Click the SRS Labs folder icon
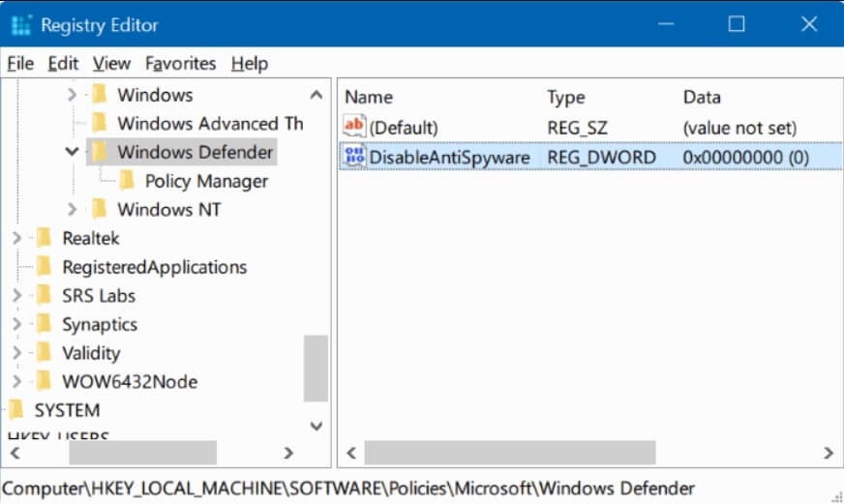The height and width of the screenshot is (504, 844). click(45, 295)
